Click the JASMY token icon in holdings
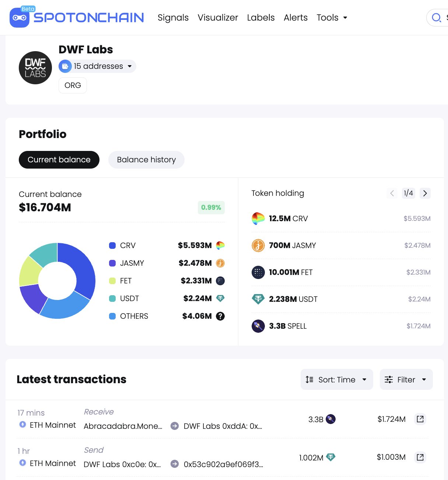 (x=258, y=246)
